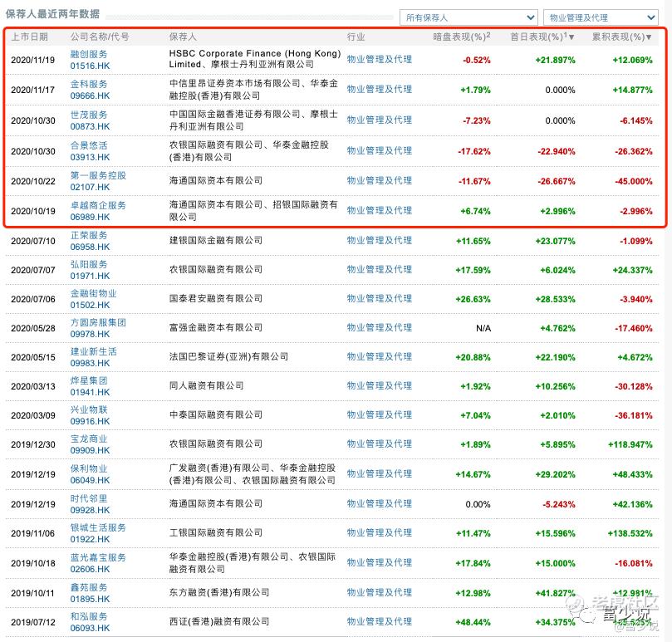Click the 公司名称/代号 column header
Screen dimensions: 672x642
point(100,37)
